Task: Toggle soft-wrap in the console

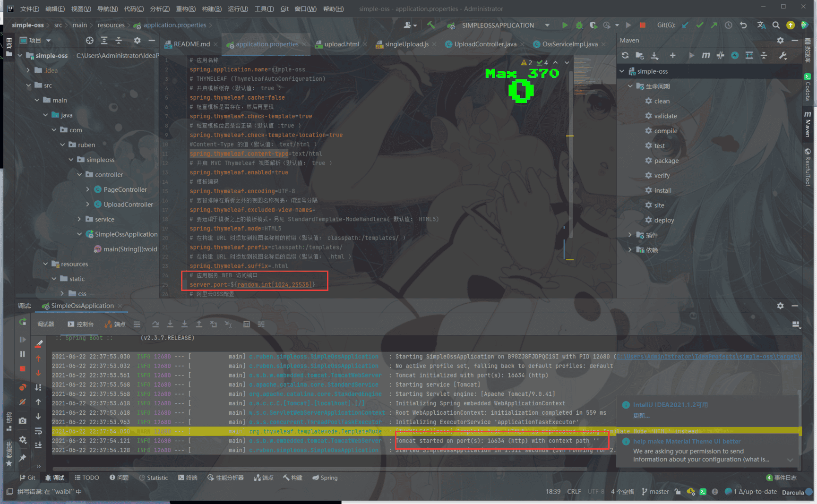Action: click(38, 431)
